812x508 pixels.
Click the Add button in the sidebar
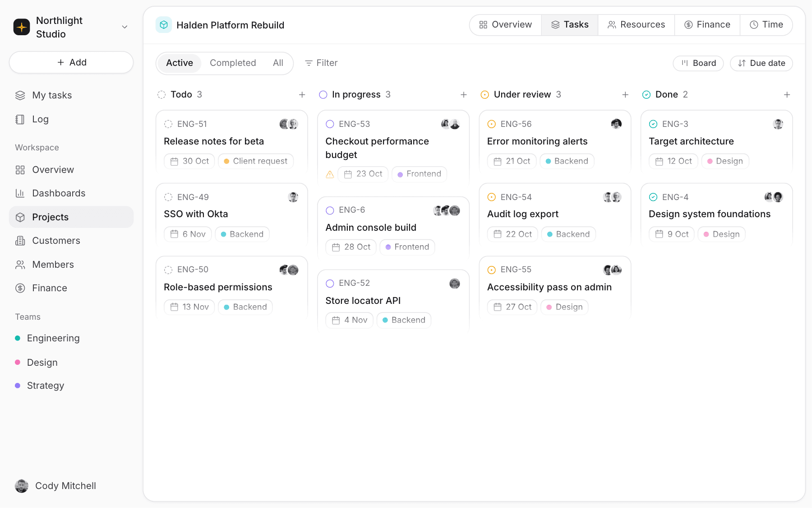click(x=71, y=62)
